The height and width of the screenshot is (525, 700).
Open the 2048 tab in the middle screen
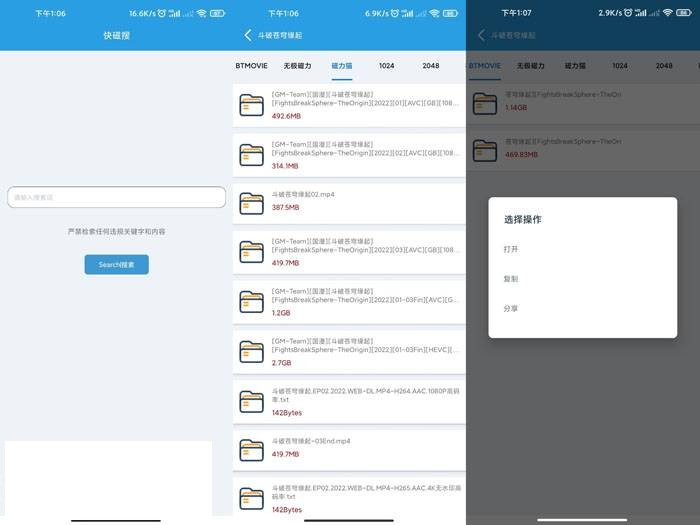click(431, 66)
